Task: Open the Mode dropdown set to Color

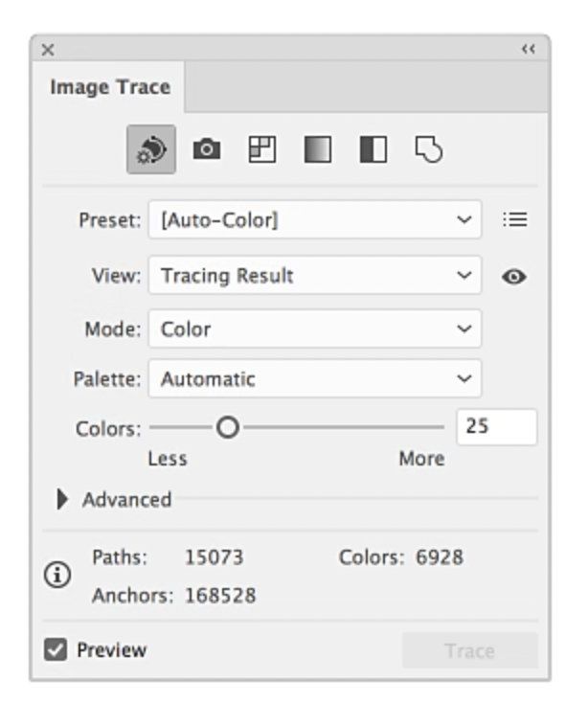Action: click(x=315, y=329)
